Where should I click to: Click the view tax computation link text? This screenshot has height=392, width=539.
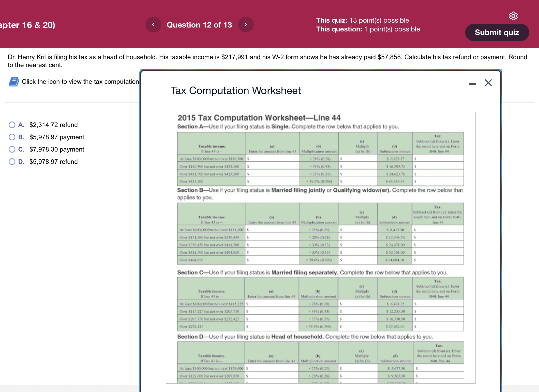80,82
